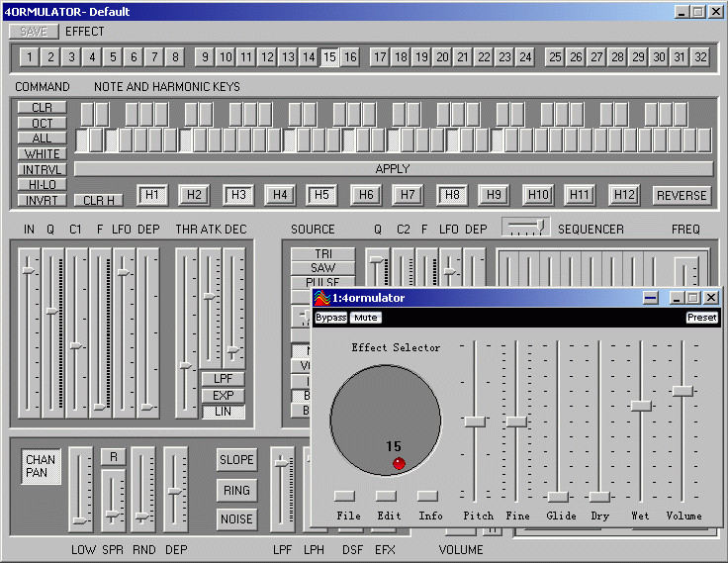Toggle the NOISE button
Viewport: 728px width, 563px height.
click(236, 518)
